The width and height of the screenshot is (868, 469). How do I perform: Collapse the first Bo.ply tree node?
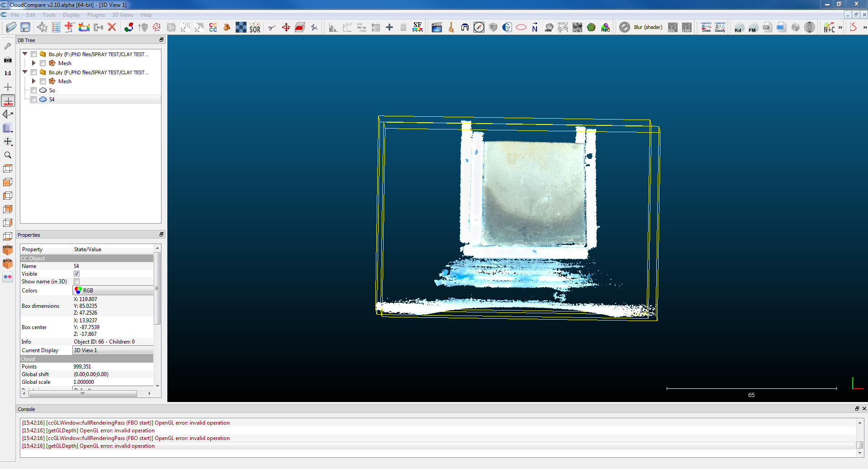(x=25, y=54)
